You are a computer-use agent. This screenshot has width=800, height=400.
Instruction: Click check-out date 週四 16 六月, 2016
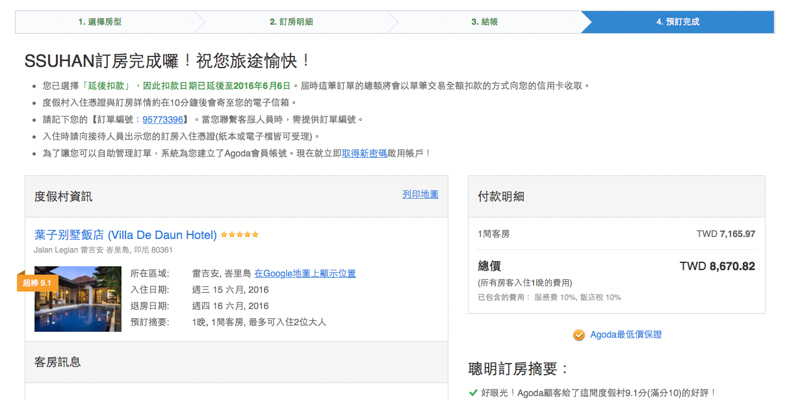point(230,306)
